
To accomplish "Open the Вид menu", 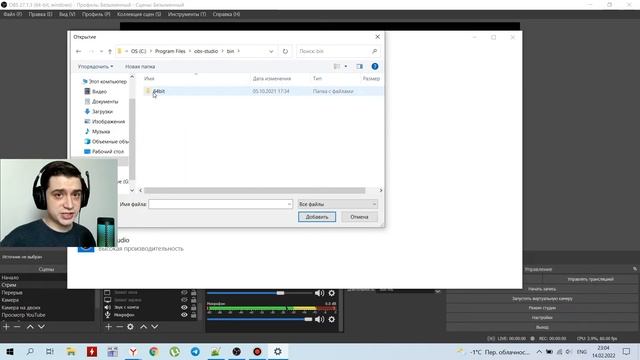I will pos(67,14).
